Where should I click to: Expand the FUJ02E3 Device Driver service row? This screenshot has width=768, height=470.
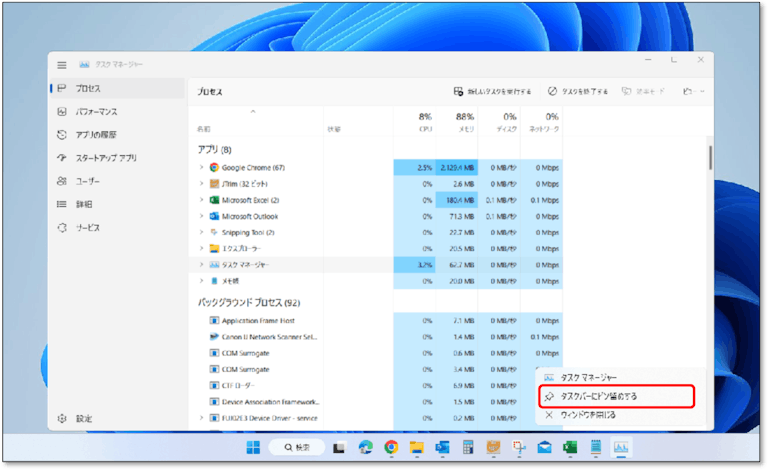tap(201, 418)
